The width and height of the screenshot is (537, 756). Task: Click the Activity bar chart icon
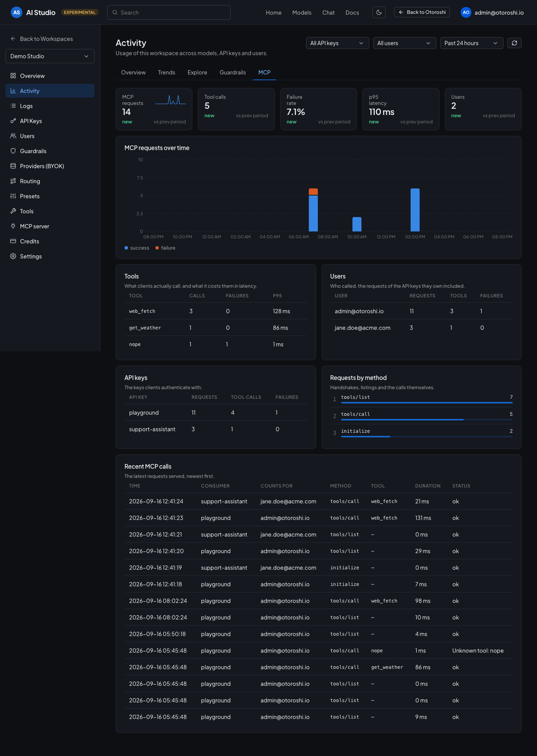tap(13, 91)
